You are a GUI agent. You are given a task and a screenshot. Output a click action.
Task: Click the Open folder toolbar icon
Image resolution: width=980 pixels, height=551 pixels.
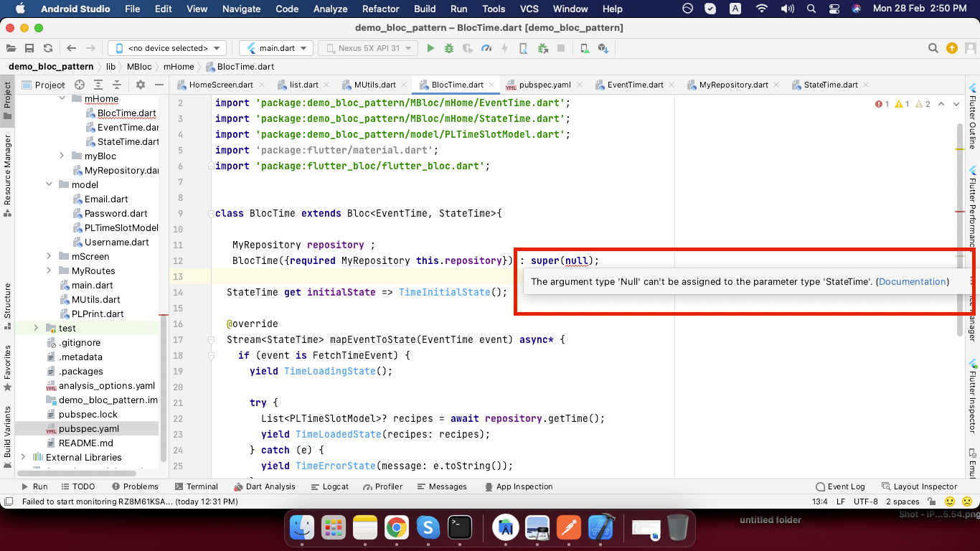(11, 48)
